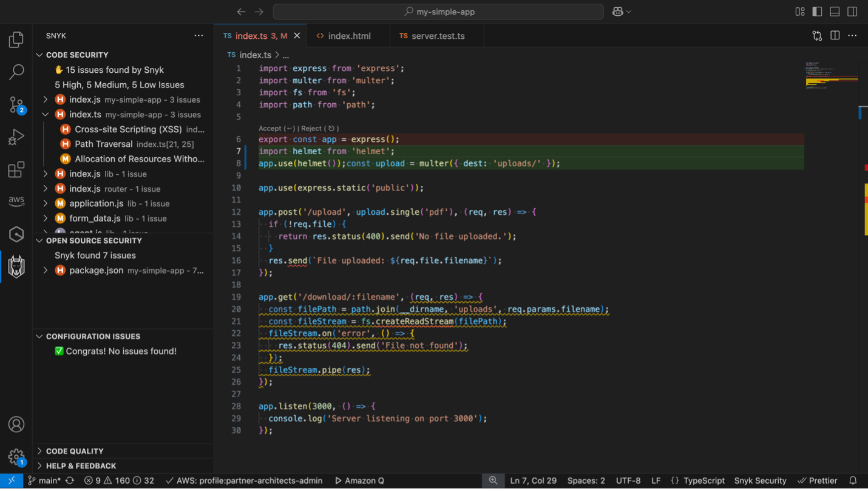Toggle the bottom panel visibility
This screenshot has height=491, width=868.
(835, 11)
